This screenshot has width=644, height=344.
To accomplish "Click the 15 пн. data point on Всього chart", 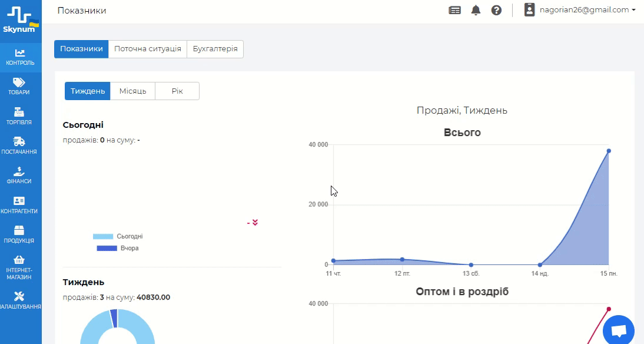I will coord(609,151).
